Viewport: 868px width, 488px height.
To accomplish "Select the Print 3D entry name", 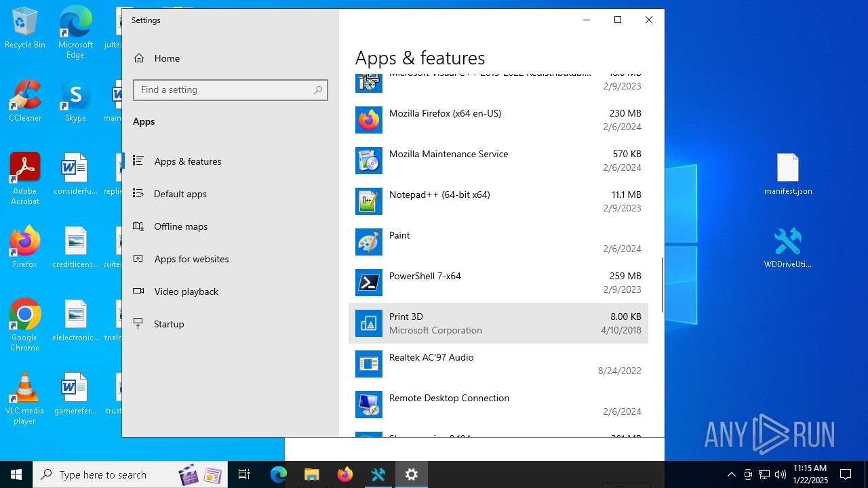I will click(406, 317).
